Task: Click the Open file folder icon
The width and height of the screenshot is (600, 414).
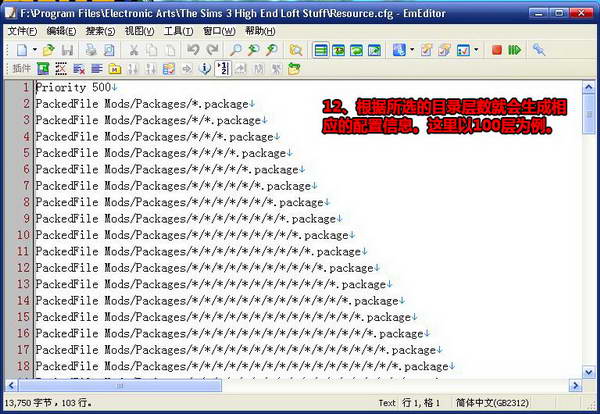Action: [48, 49]
